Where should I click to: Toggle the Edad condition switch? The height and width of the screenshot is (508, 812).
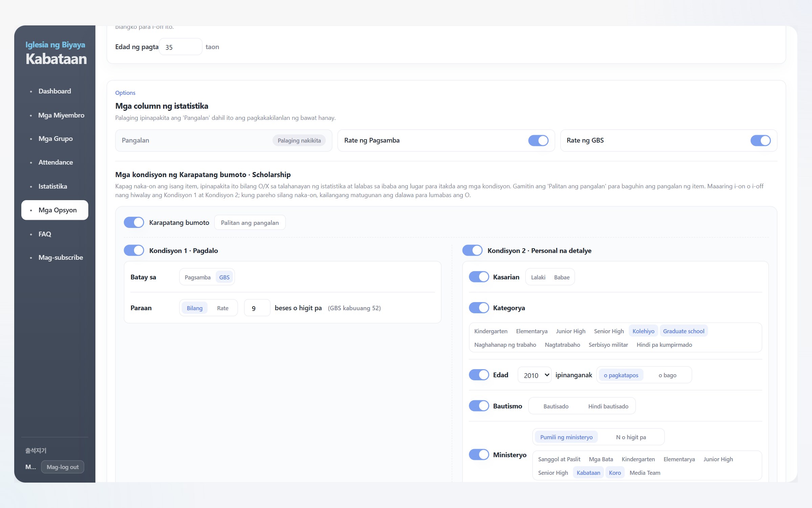(x=479, y=375)
